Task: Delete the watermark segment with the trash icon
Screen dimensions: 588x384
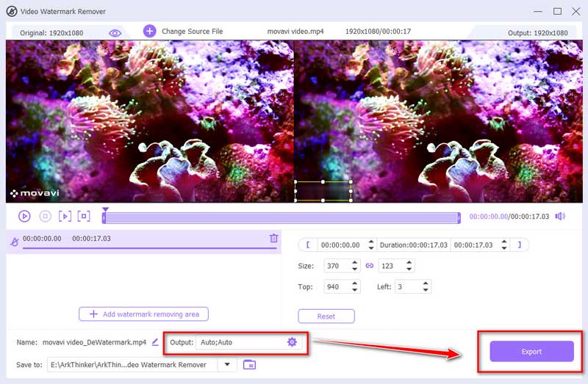Action: coord(273,238)
